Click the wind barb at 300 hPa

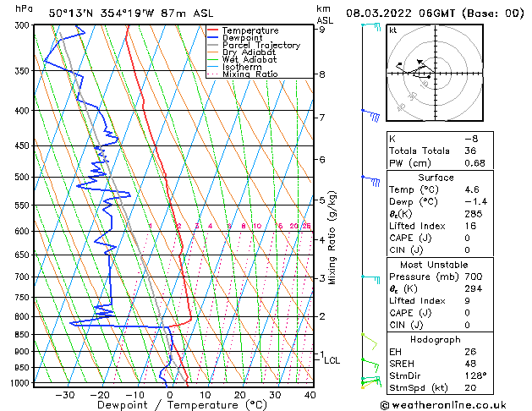371,26
